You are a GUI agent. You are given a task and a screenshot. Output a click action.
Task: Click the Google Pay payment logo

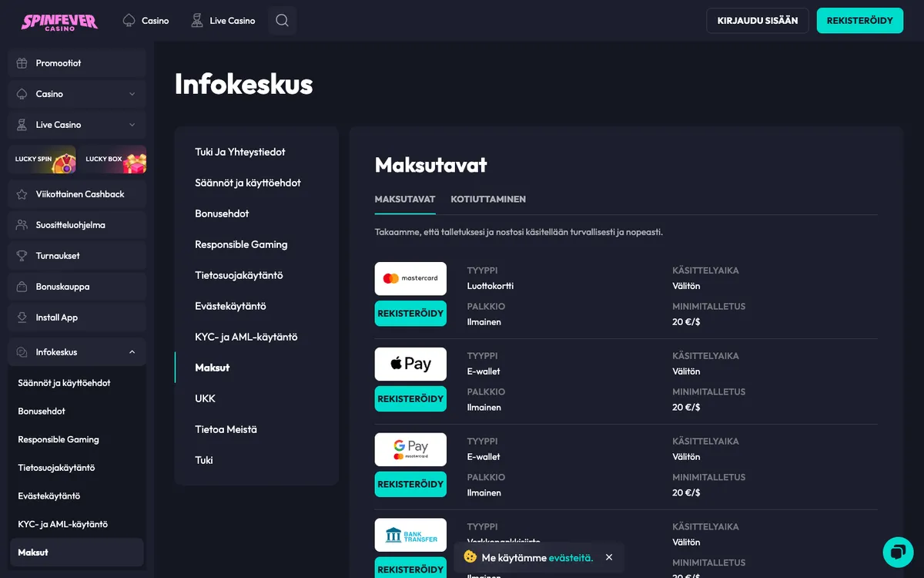pyautogui.click(x=410, y=449)
